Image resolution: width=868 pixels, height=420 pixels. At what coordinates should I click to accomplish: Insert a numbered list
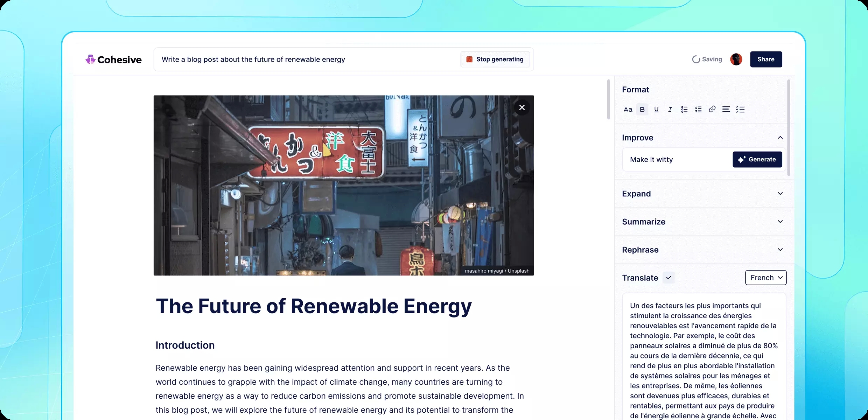[698, 110]
